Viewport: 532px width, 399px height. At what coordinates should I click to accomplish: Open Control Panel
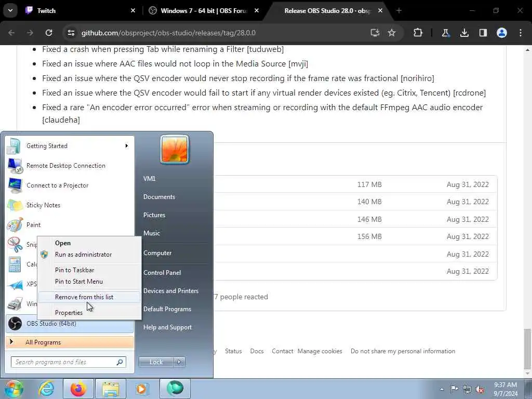click(162, 273)
